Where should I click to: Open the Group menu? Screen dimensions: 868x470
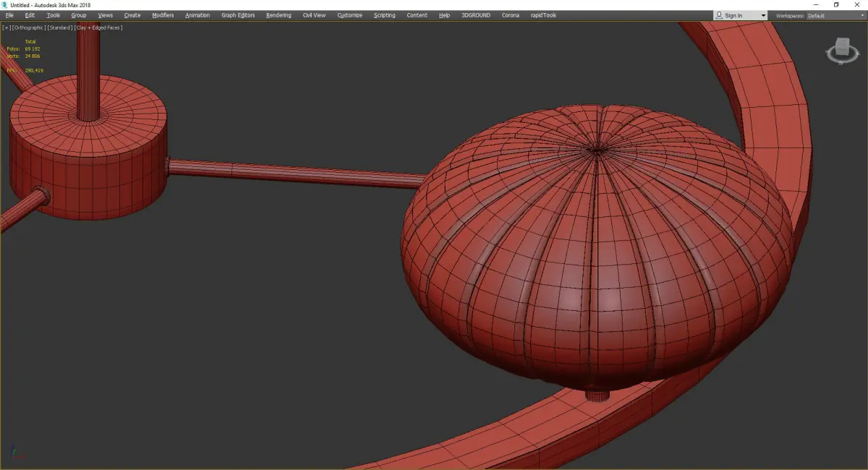[x=78, y=15]
